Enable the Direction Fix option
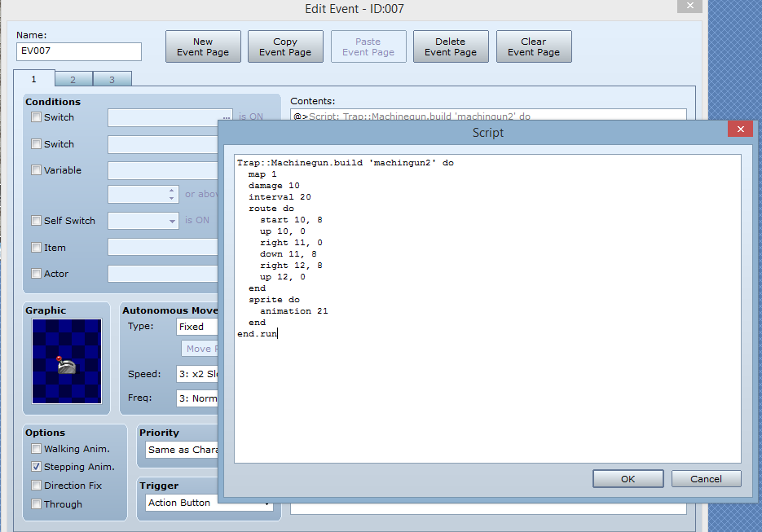This screenshot has height=532, width=762. (x=36, y=486)
